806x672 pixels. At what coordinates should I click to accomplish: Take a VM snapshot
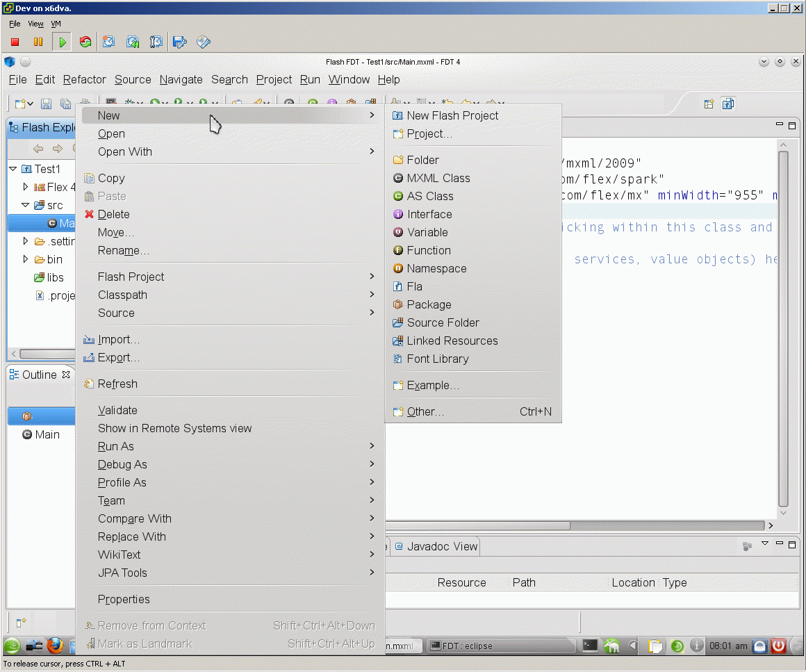(x=108, y=42)
